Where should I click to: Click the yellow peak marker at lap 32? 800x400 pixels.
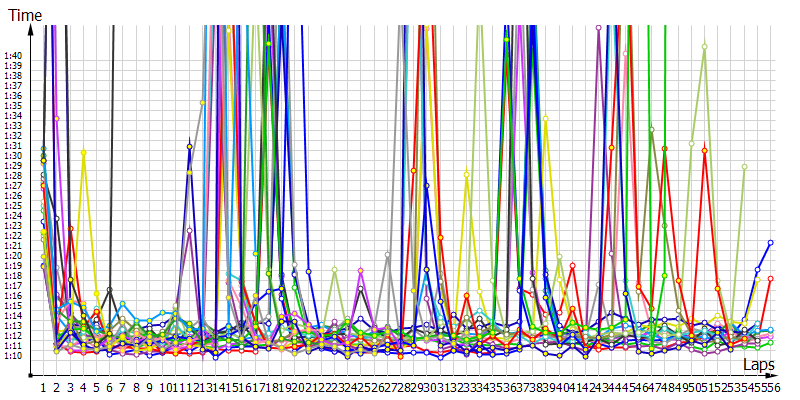tap(466, 174)
